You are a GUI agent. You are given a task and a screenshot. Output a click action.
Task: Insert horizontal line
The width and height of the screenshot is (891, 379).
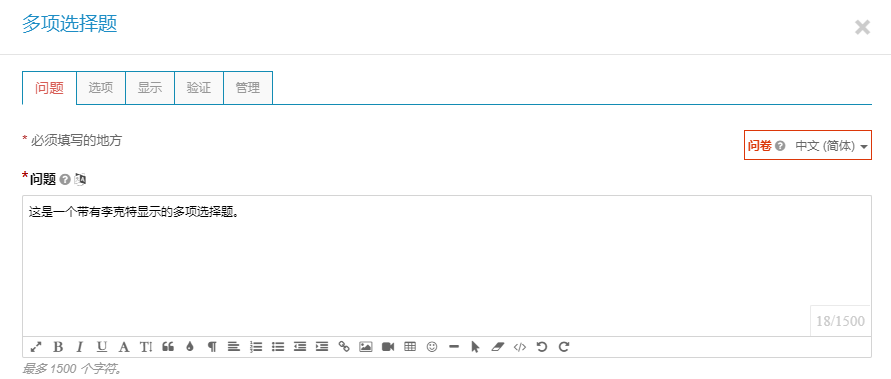click(454, 347)
